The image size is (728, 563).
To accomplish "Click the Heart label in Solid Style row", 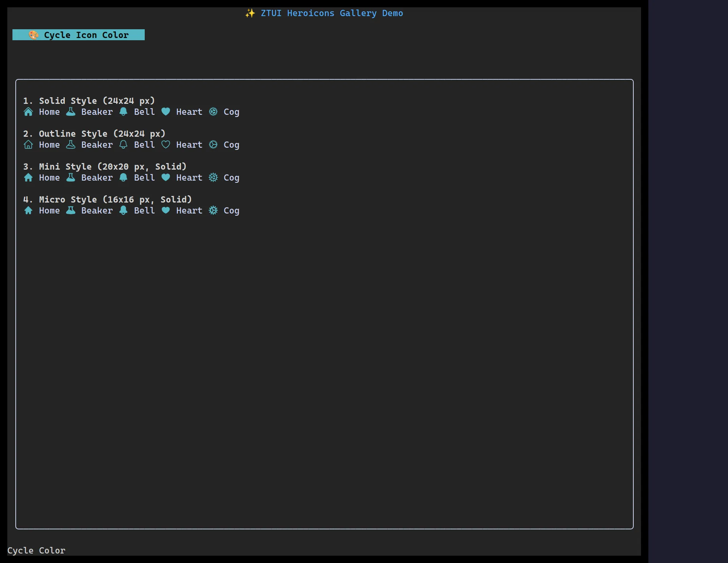I will [189, 112].
